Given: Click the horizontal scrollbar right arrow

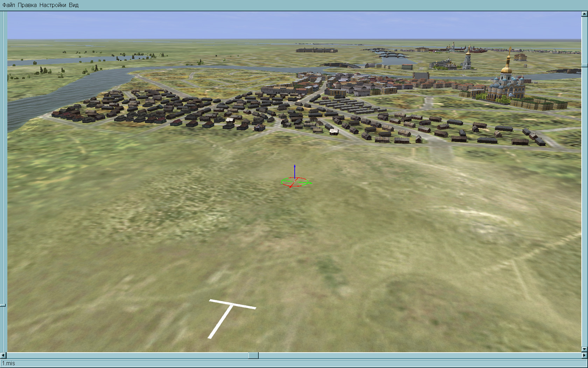Looking at the screenshot, I should [x=584, y=355].
